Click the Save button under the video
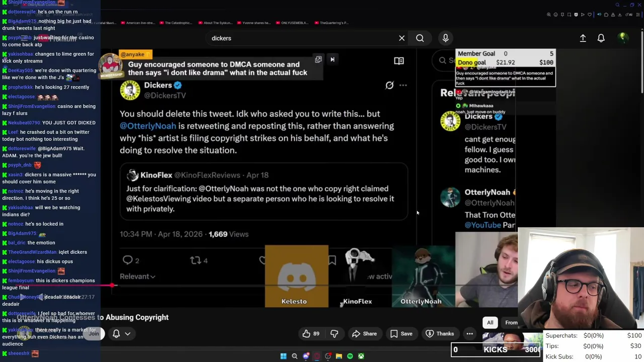Screen dimensions: 644x362 pyautogui.click(x=401, y=333)
